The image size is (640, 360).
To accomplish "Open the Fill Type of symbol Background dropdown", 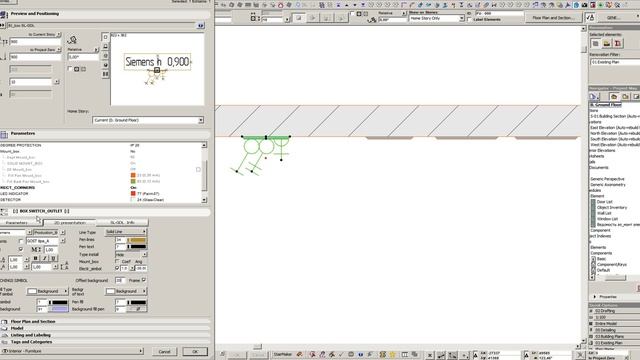I will tap(47, 291).
